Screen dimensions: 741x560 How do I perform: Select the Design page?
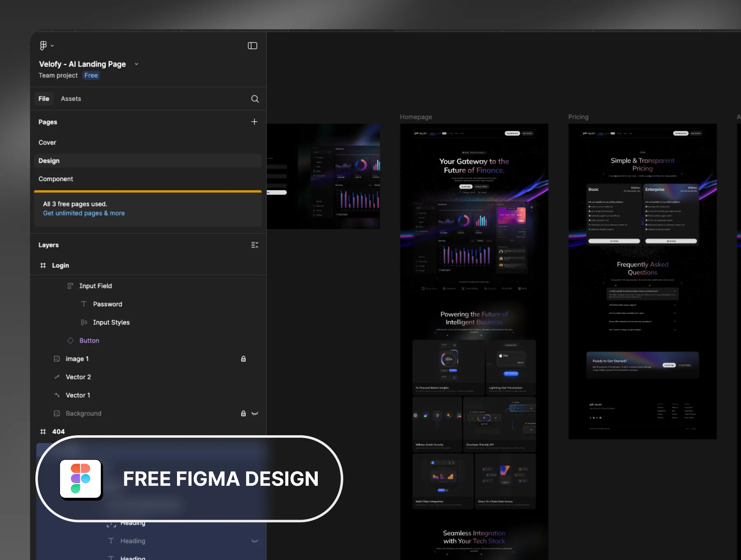[x=148, y=161]
